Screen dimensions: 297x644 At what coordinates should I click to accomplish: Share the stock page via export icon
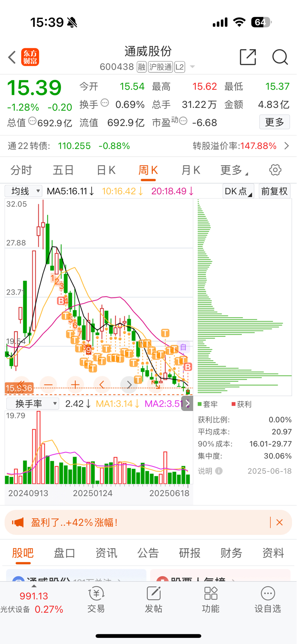248,57
